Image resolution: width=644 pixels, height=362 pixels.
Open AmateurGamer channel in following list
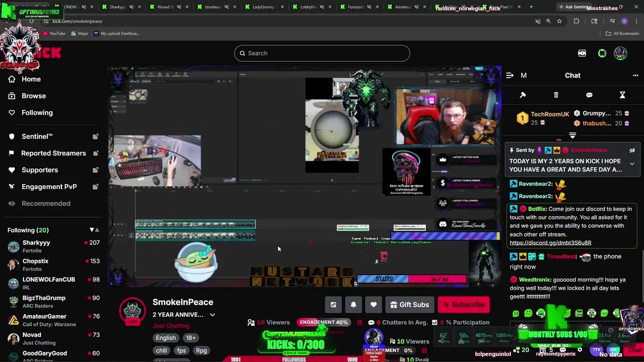(53, 320)
